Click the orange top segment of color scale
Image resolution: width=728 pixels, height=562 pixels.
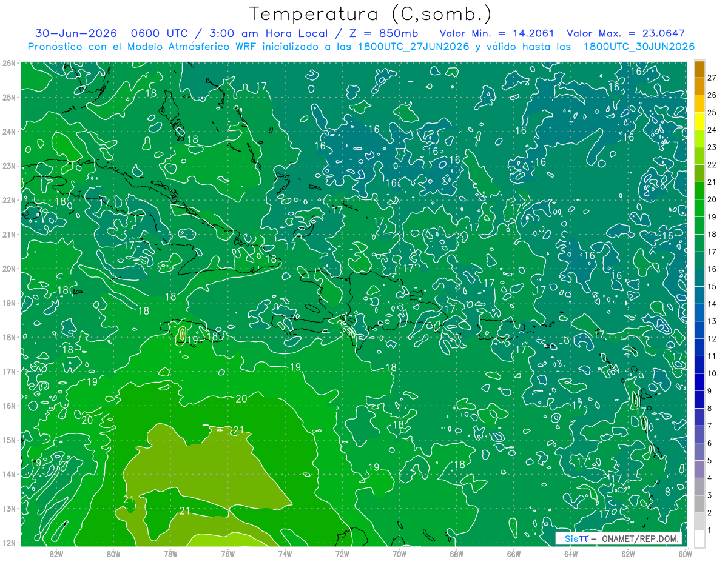coord(700,70)
